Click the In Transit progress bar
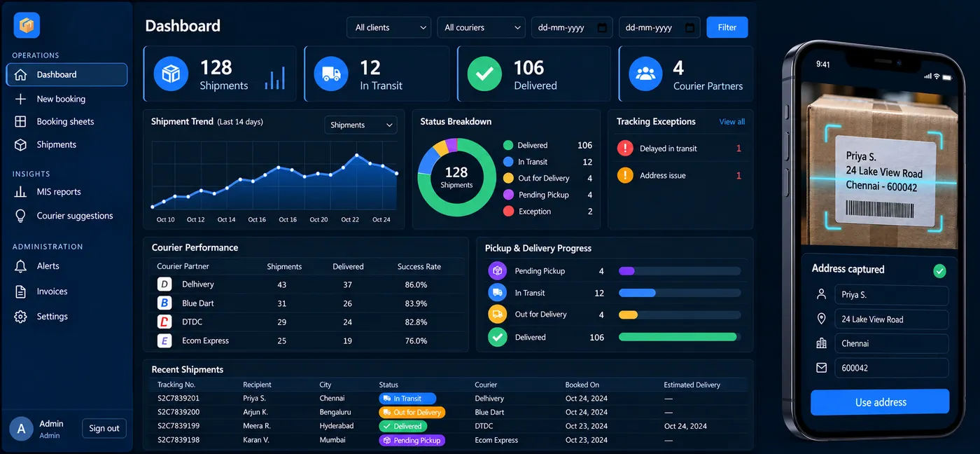 coord(679,293)
